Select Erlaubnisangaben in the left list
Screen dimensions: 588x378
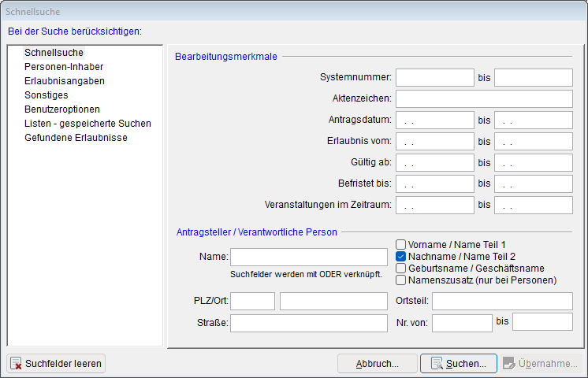click(64, 81)
